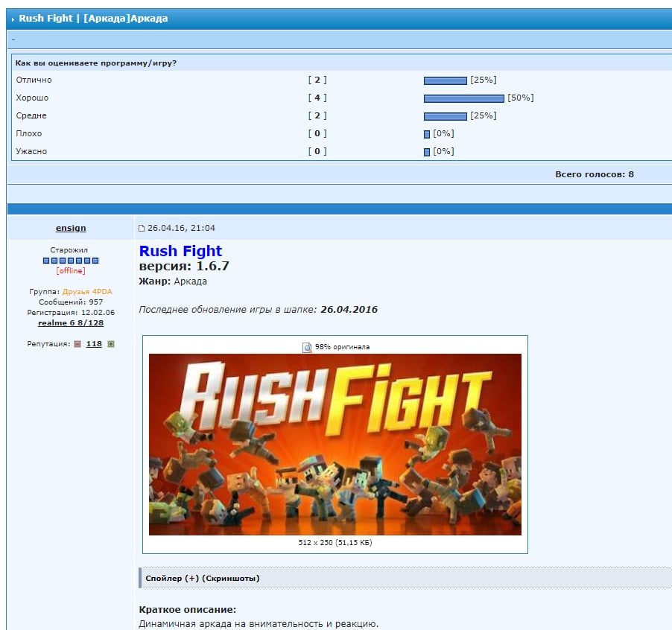Viewport: 672px width, 630px height.
Task: Click the topic title Rush Fight | [Аркада]Аркада
Action: (x=93, y=19)
